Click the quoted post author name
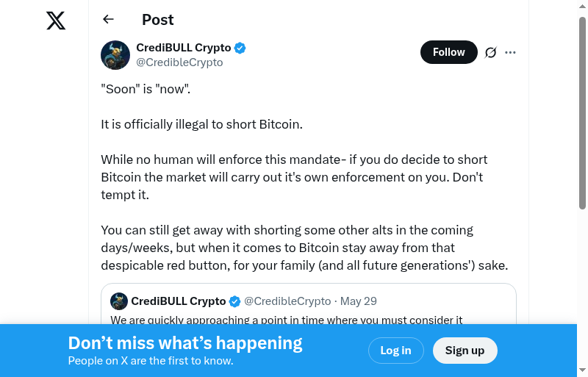This screenshot has height=377, width=588. [178, 301]
